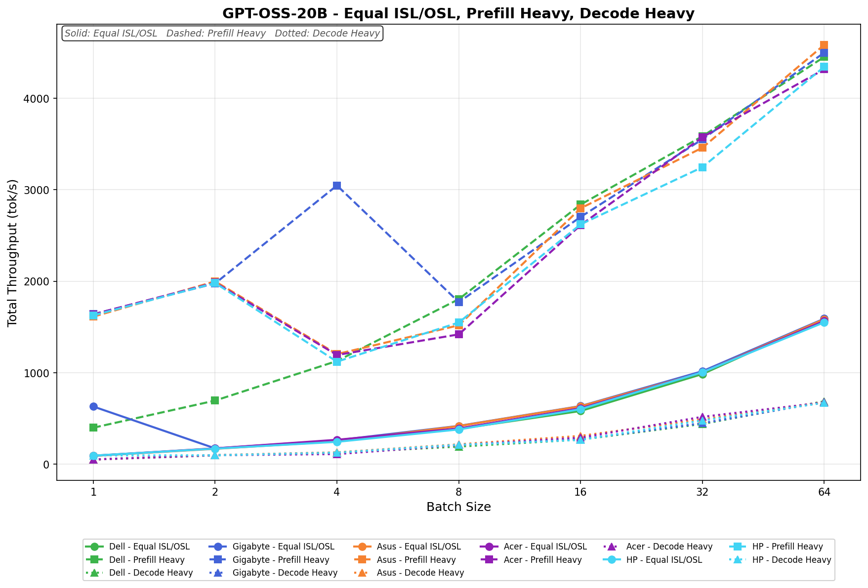Click the Gigabyte Equal ISL/OSL circle marker at batch size 1
This screenshot has height=588, width=868.
point(93,406)
